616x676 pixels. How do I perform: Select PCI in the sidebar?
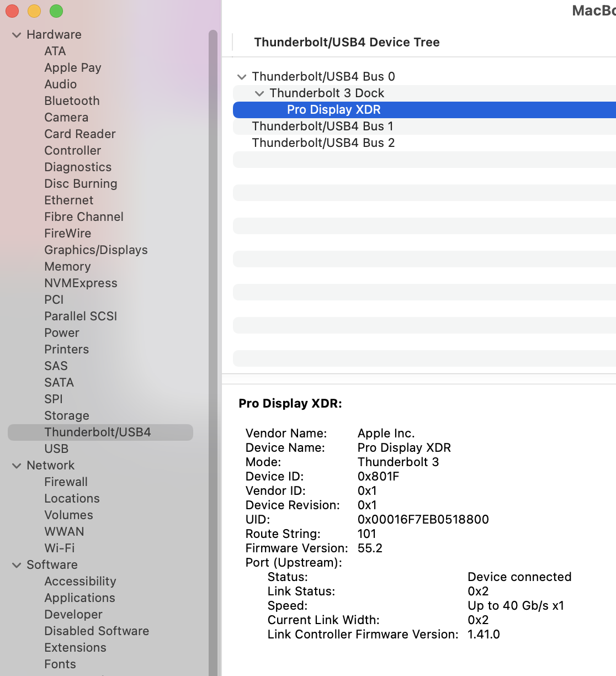pyautogui.click(x=54, y=300)
